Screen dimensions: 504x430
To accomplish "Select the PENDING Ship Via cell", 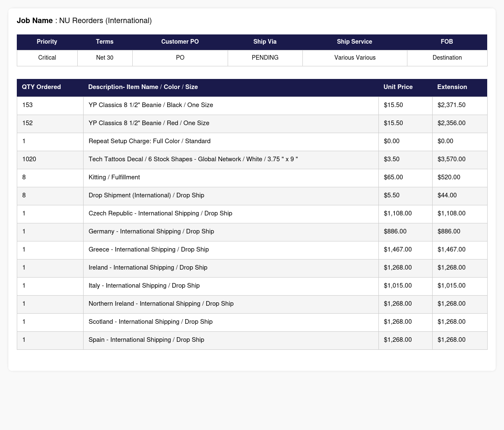I will (265, 58).
